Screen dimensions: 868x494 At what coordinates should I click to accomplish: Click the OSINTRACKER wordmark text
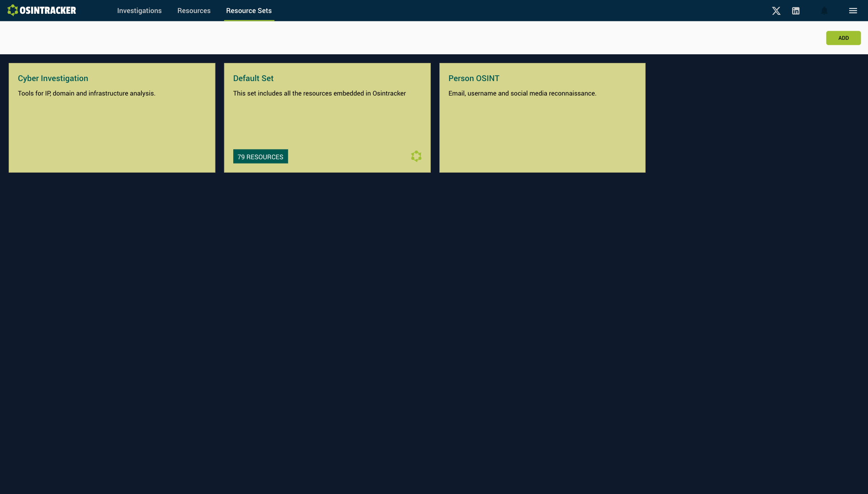tap(48, 10)
